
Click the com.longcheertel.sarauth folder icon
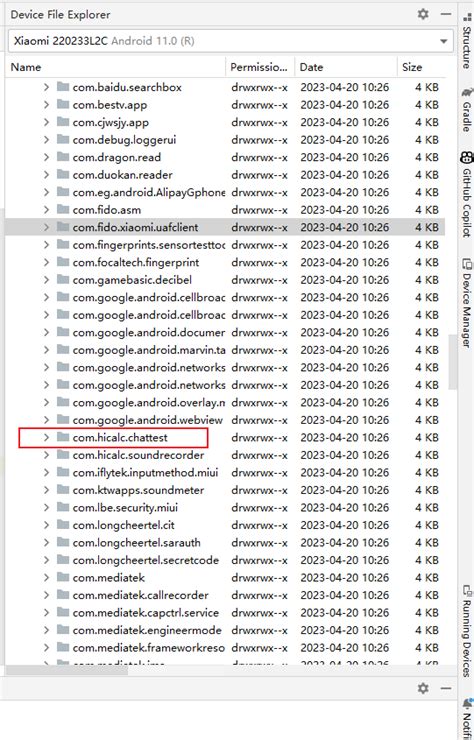[x=63, y=542]
